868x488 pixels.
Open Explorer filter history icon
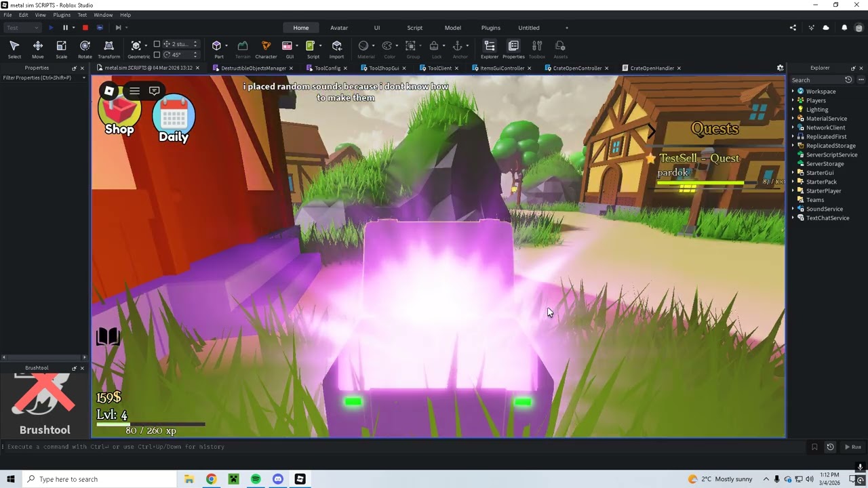[848, 80]
